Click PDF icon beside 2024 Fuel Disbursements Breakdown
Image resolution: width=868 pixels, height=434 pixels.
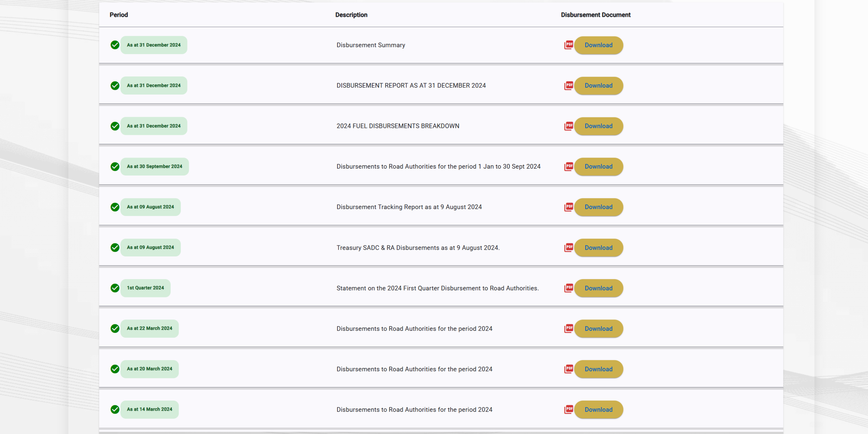(569, 126)
